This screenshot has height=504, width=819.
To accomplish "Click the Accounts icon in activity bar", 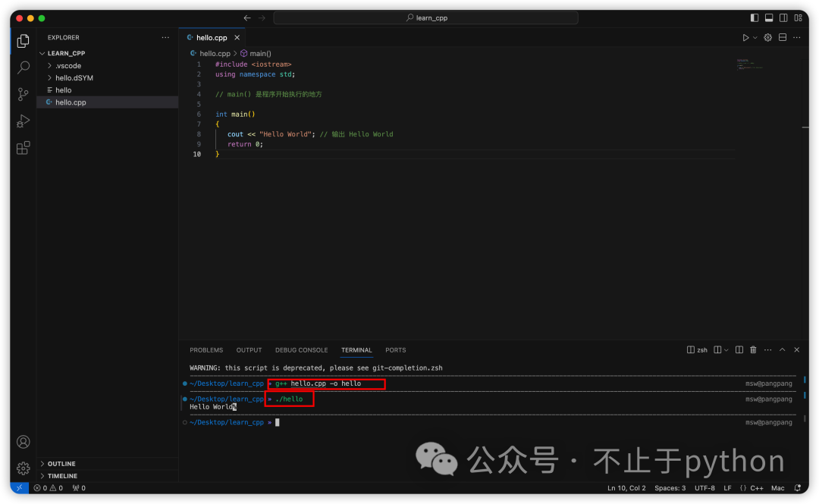I will pos(23,442).
